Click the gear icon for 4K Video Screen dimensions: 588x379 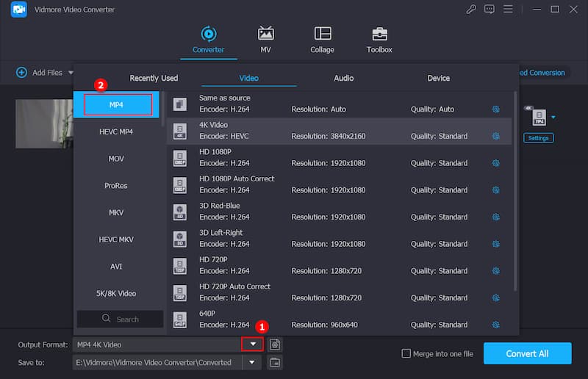pos(495,136)
